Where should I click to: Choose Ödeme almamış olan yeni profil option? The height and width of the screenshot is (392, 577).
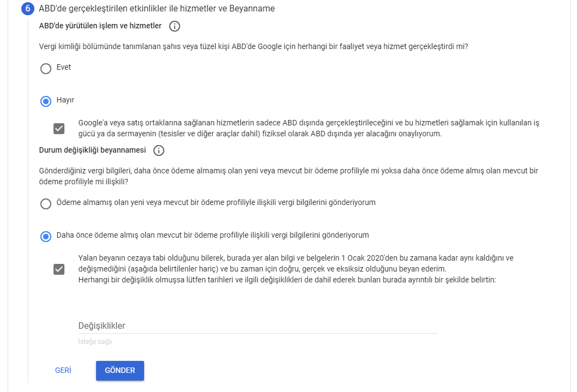point(46,203)
